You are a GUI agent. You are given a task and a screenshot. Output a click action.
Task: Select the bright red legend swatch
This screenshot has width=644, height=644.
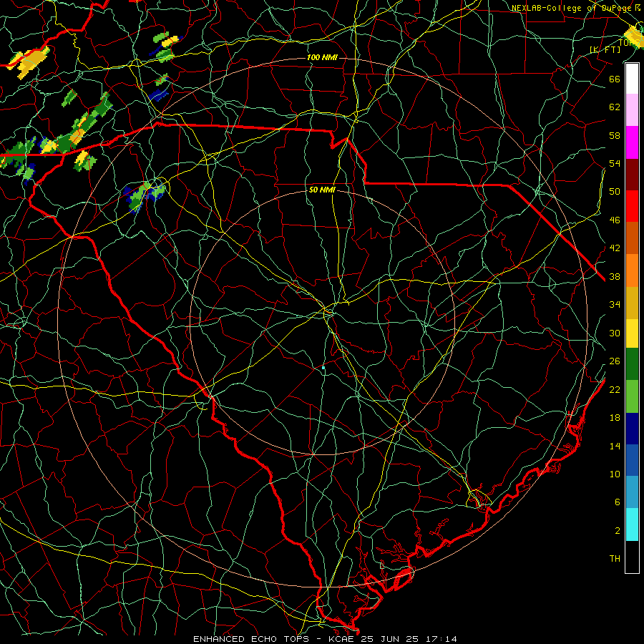tap(632, 206)
